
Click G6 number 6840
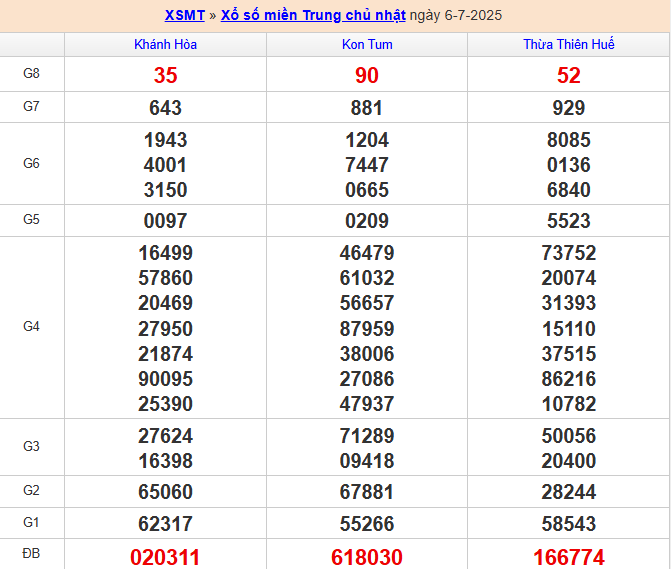tap(569, 190)
